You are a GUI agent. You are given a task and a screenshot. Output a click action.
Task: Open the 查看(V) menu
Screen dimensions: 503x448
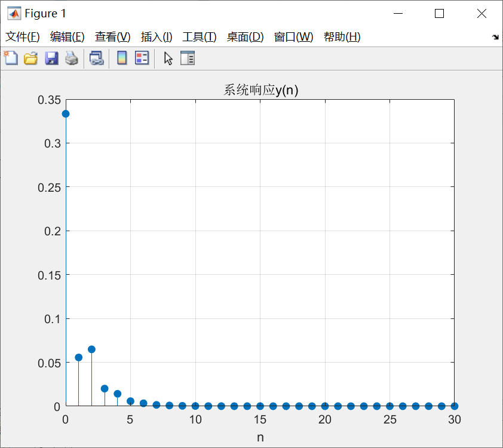click(x=112, y=37)
